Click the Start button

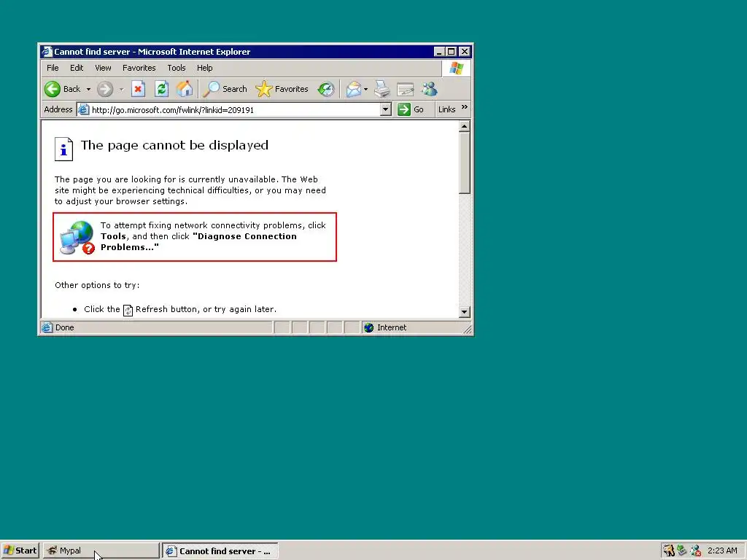(x=20, y=551)
